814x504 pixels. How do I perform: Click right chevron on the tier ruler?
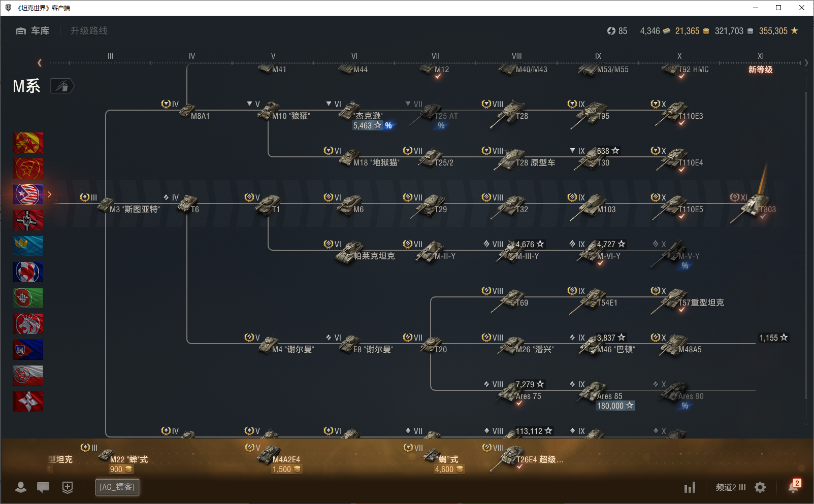(806, 63)
